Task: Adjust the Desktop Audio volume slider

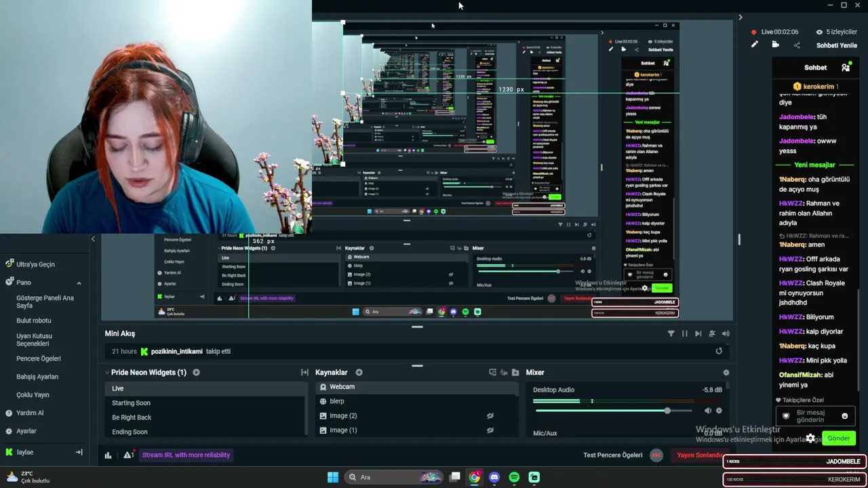Action: [x=614, y=411]
